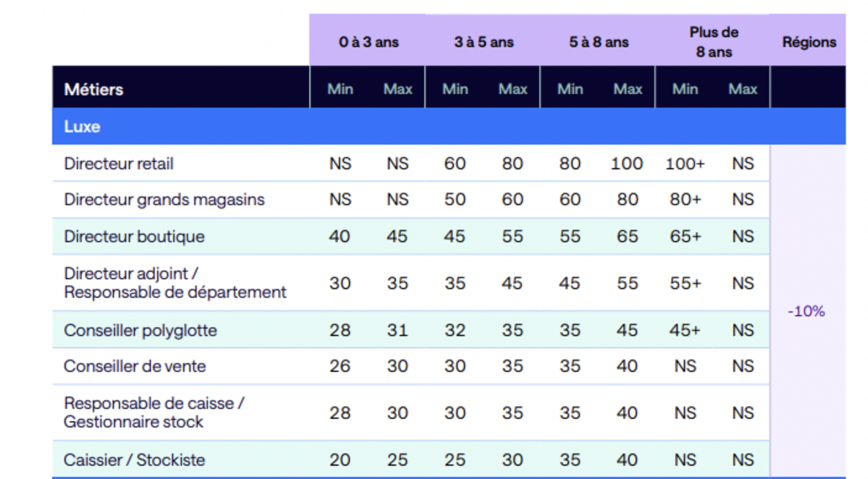
Task: Click the 45+ value for Conseiller polyglotte
Action: (x=685, y=330)
